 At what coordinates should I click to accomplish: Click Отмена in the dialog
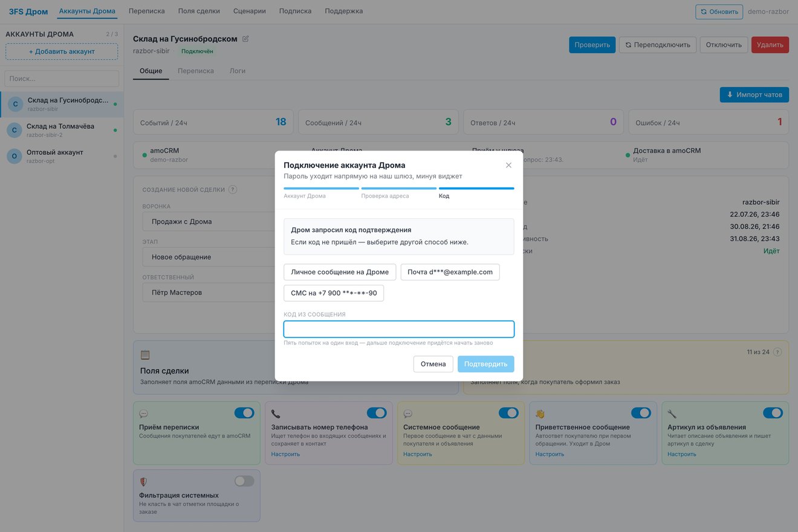point(433,364)
